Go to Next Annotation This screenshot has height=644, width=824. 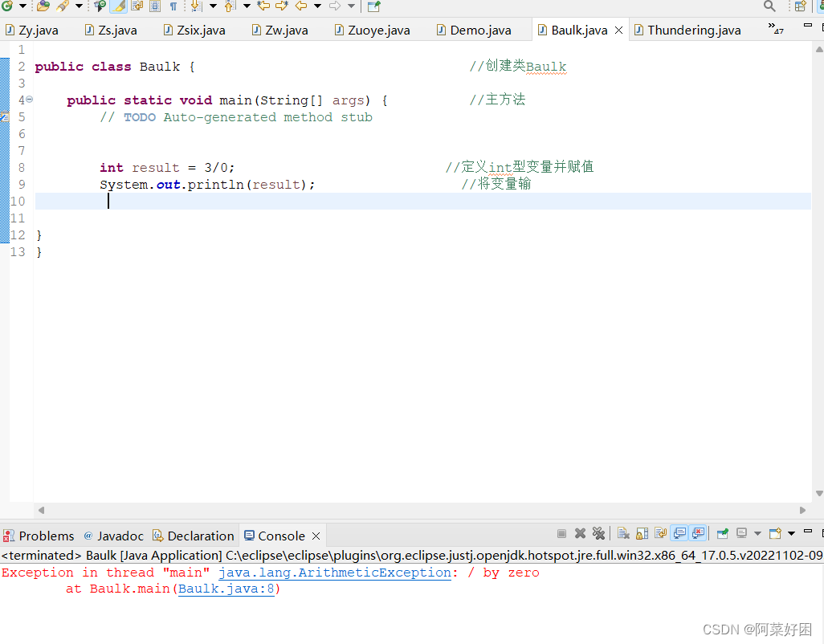click(197, 6)
